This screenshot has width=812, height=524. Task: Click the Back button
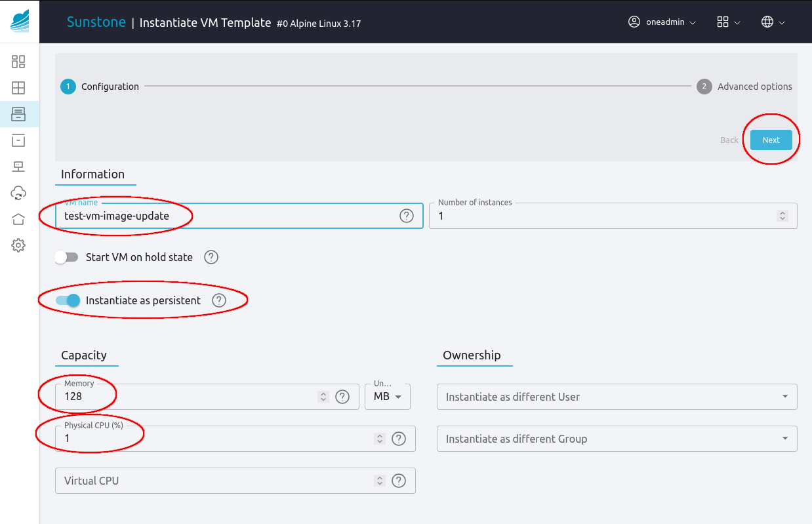(729, 140)
